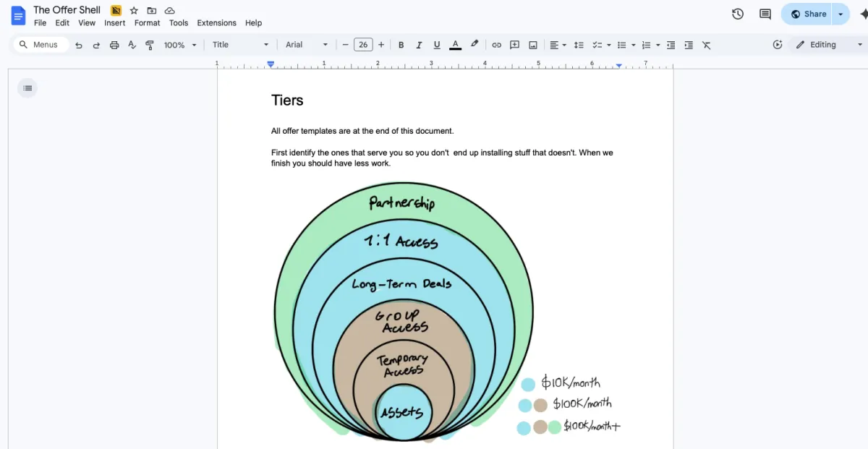868x449 pixels.
Task: Select the paint format tool
Action: click(x=150, y=45)
